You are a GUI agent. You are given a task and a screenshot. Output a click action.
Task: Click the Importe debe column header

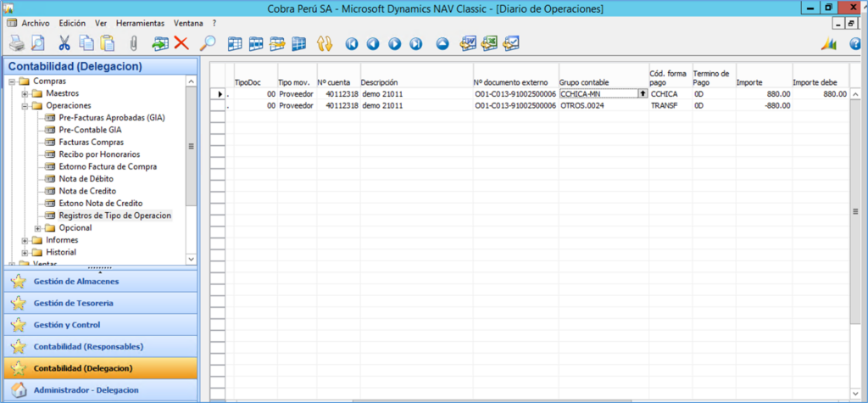click(820, 82)
